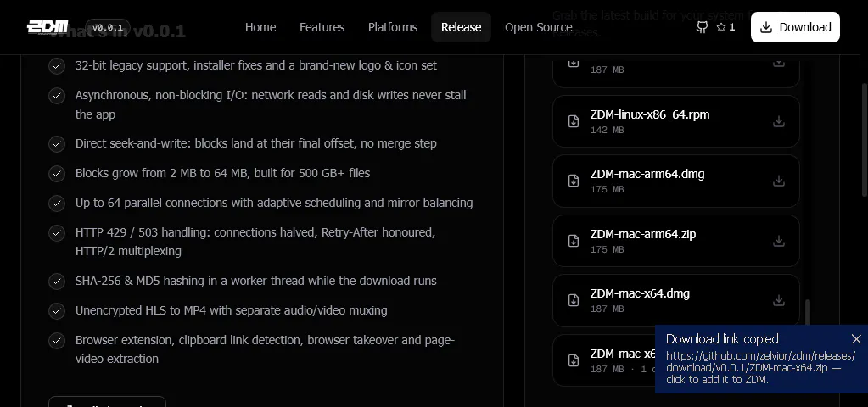Click check icon beside HTTP 429 / 503 handling
The image size is (868, 407).
point(57,233)
